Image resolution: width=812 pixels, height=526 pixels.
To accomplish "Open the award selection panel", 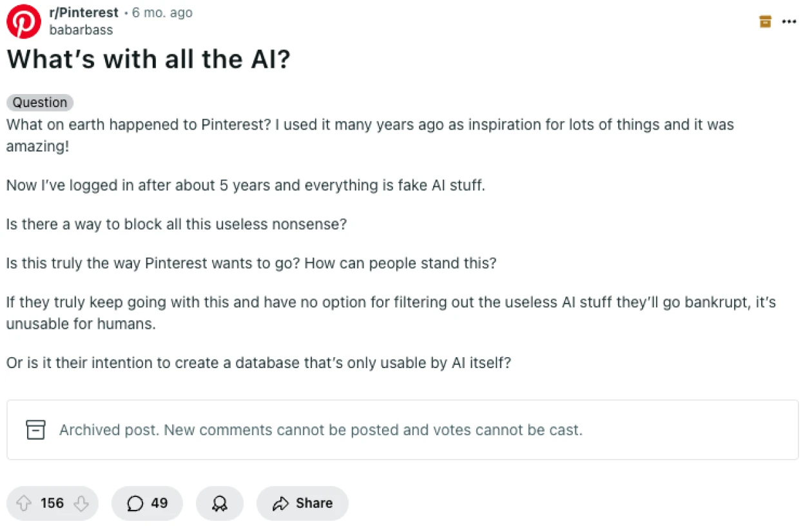I will 220,503.
